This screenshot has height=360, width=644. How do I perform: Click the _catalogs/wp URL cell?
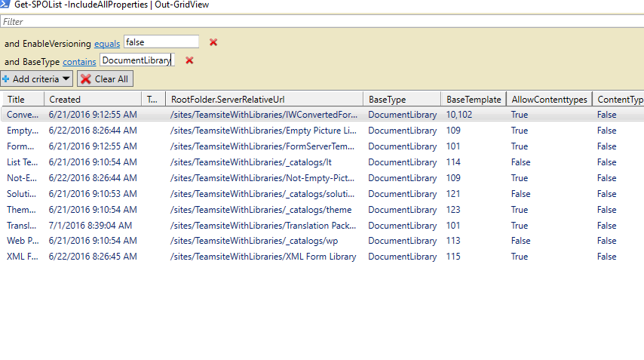tap(254, 241)
